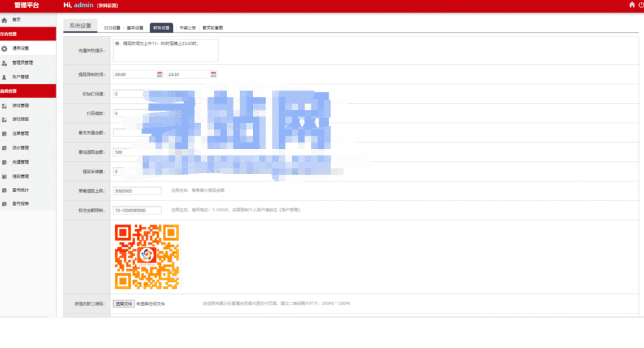Select the active 财务设置 tab

coord(162,28)
